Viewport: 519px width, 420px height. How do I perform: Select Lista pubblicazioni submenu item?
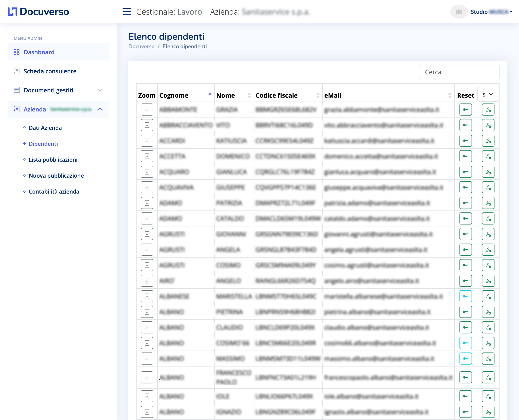[x=53, y=160]
